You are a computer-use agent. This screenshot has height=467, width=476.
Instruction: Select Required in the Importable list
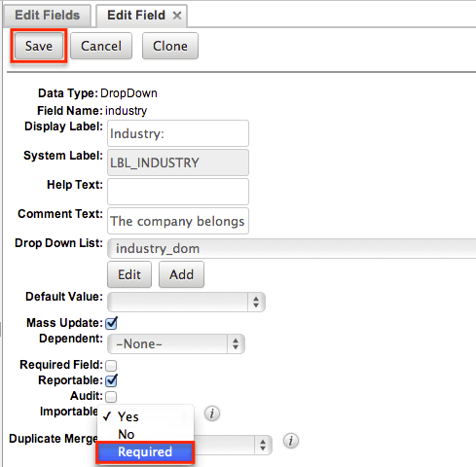point(145,452)
